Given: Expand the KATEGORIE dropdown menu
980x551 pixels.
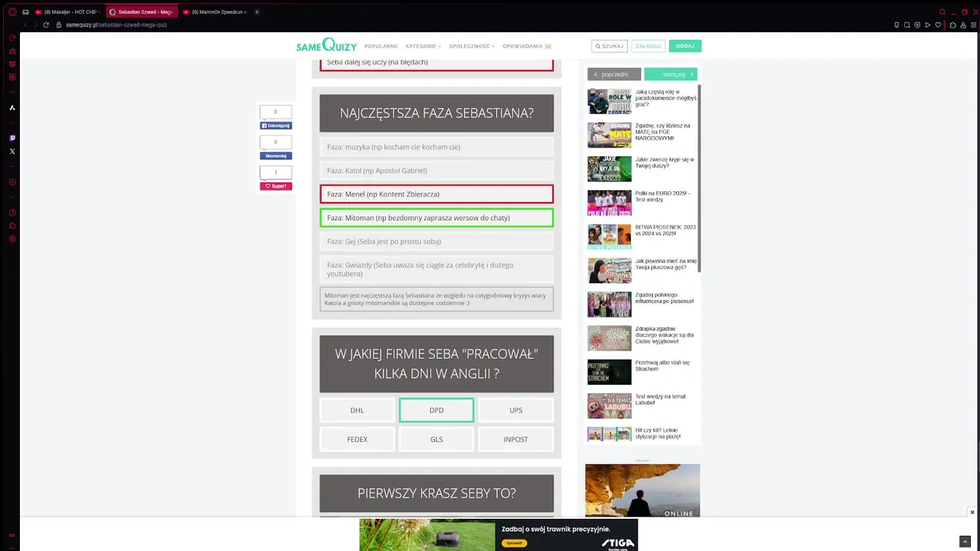Looking at the screenshot, I should point(423,46).
